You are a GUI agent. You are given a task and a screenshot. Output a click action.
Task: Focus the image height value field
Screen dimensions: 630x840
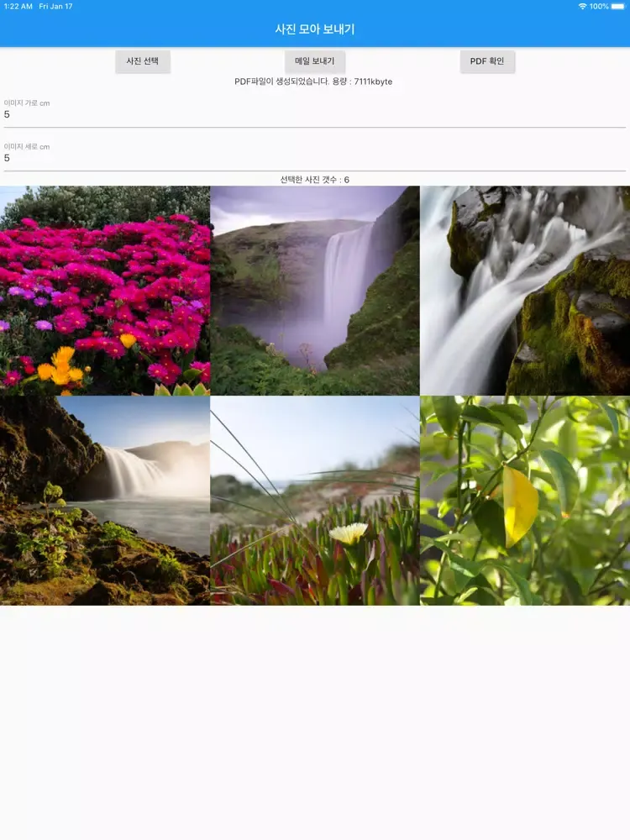[x=314, y=159]
